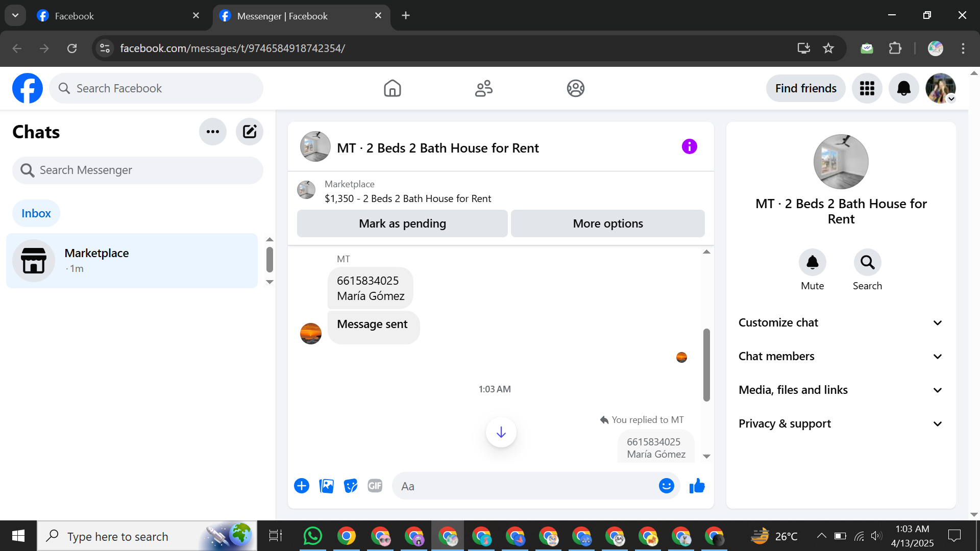Click the listing thumbnail in the sidebar

[x=841, y=162]
